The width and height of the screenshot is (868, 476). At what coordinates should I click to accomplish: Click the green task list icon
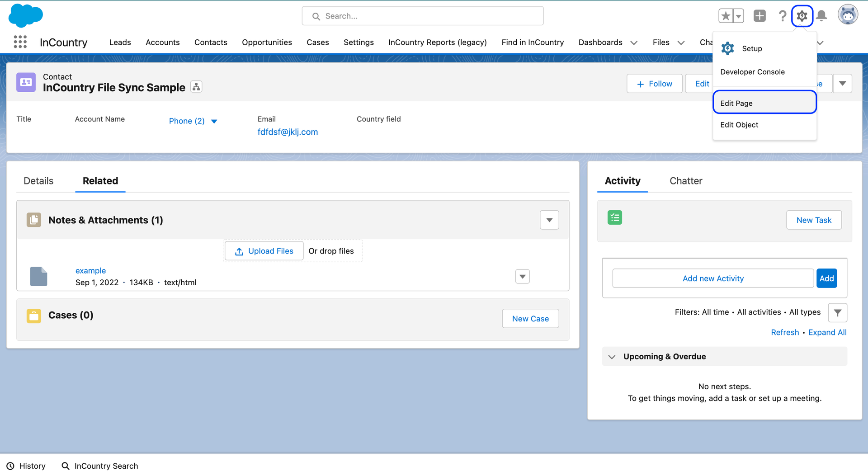point(615,217)
